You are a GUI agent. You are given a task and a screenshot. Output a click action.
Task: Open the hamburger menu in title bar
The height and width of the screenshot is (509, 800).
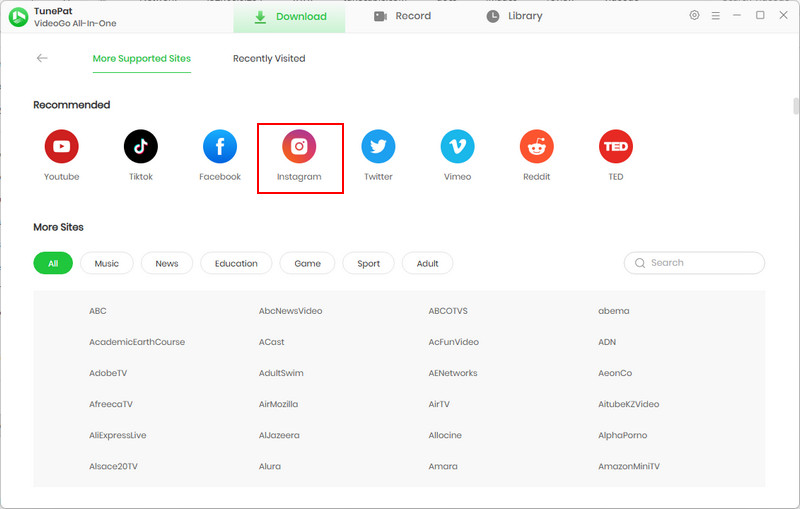point(717,16)
